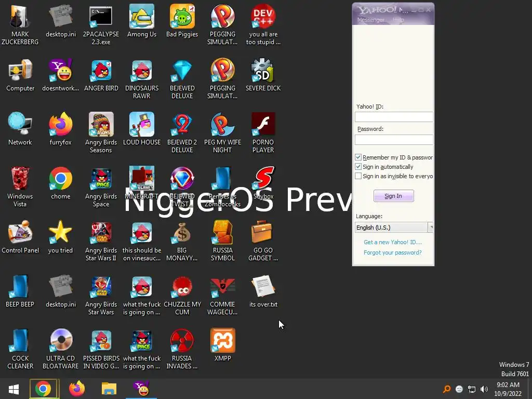Open the Forgot your password link
The height and width of the screenshot is (399, 532).
[x=393, y=252]
